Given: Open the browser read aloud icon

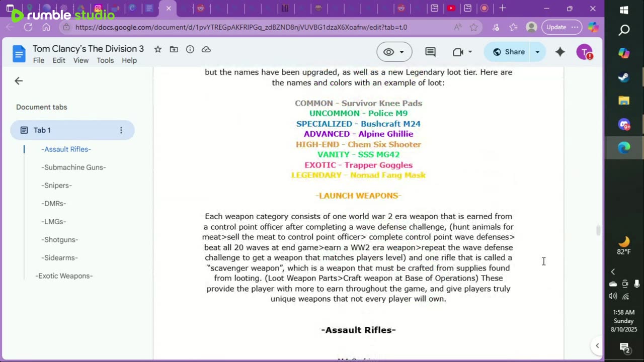Looking at the screenshot, I should [457, 27].
